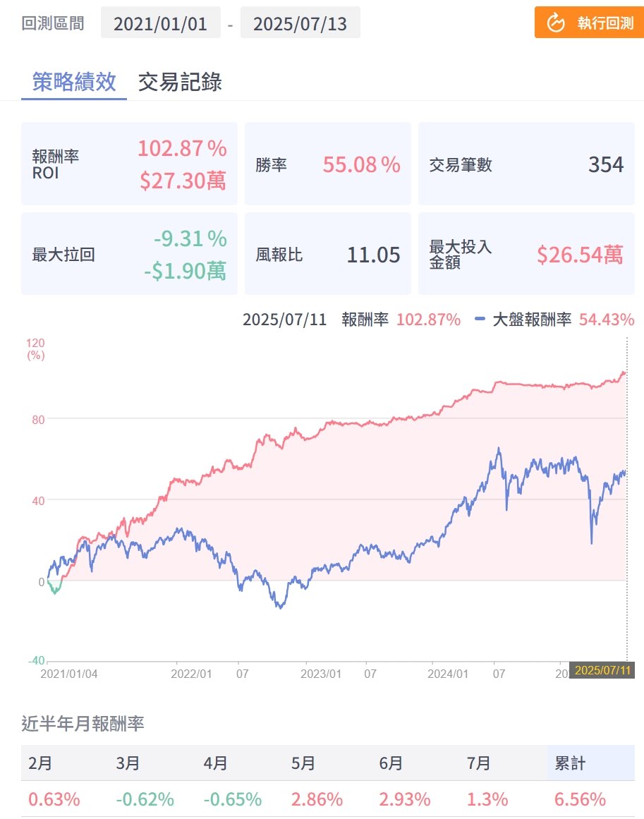644x819 pixels.
Task: Click the highlighted 2025/07/11 date marker on chart
Action: (602, 670)
